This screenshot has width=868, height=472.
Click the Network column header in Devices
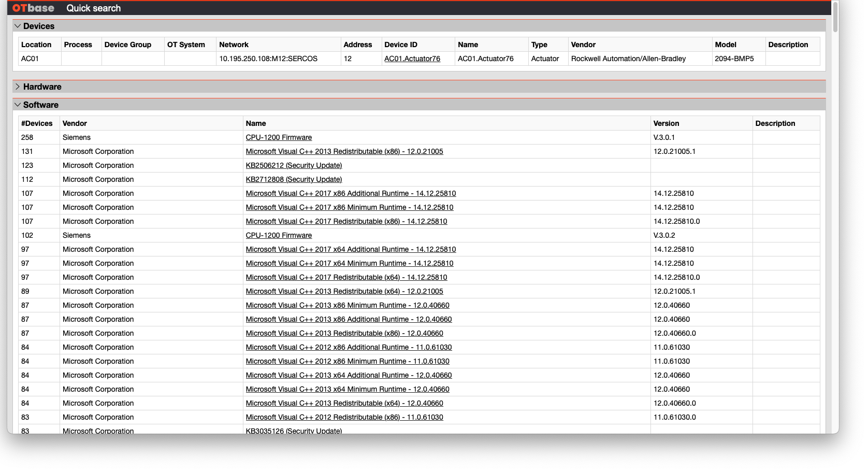[234, 45]
